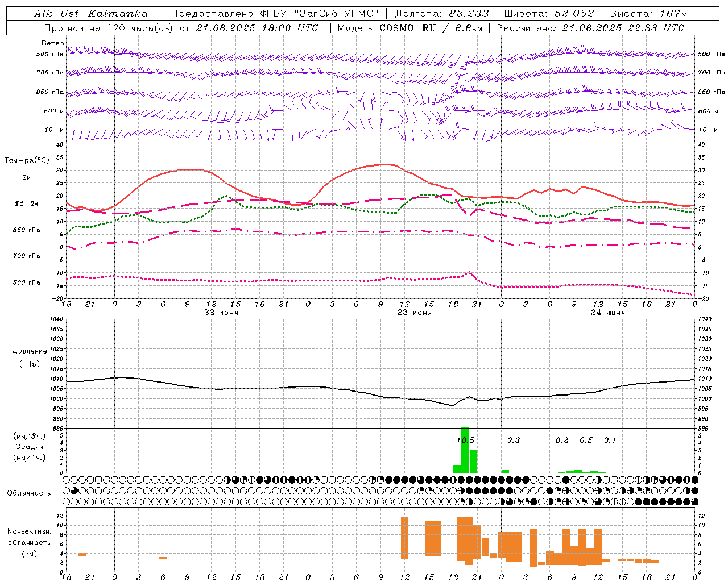Screen dimensions: 728x582
Task: Select the text ФГБУ "ЗапСиб УГМС"
Action: coord(319,14)
